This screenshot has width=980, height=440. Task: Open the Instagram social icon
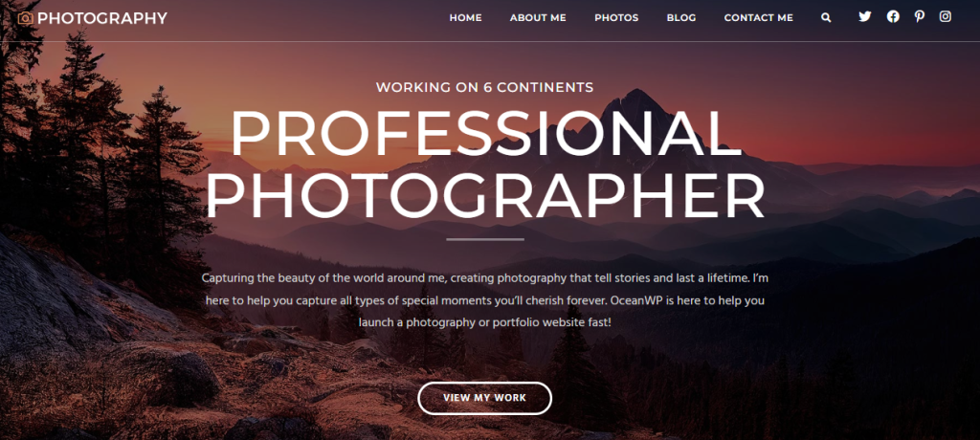tap(946, 17)
